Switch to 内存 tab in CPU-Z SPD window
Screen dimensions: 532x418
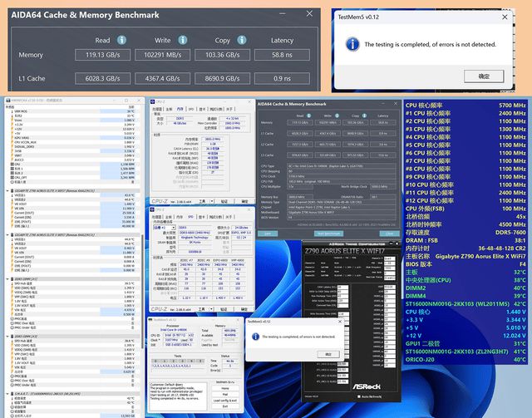tap(180, 217)
